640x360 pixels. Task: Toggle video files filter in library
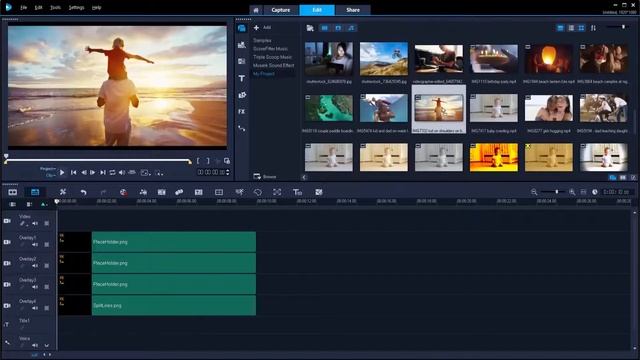coord(324,28)
